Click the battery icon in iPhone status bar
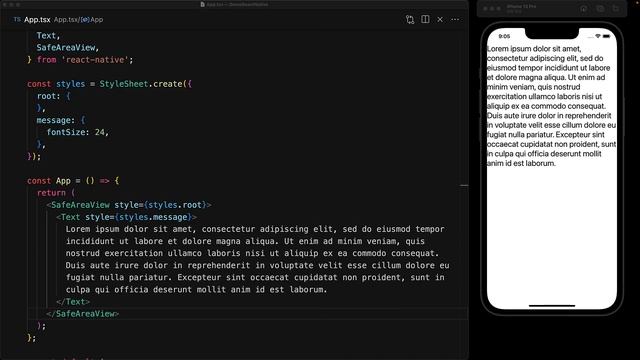 [607, 36]
